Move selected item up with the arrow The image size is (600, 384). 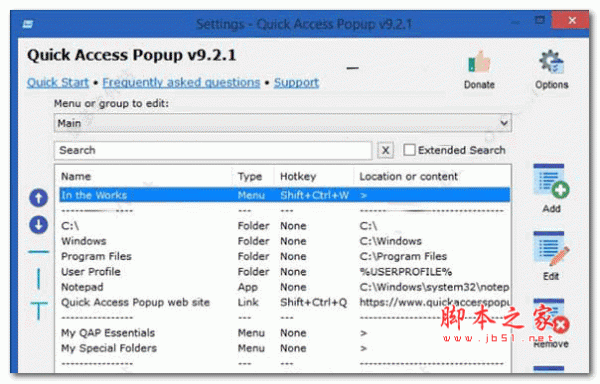38,198
